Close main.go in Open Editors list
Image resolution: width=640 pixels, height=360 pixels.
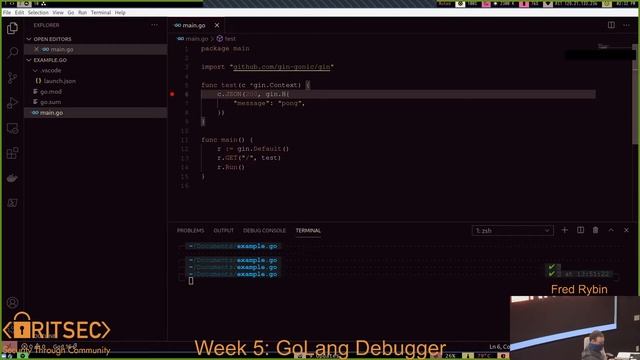[x=36, y=49]
